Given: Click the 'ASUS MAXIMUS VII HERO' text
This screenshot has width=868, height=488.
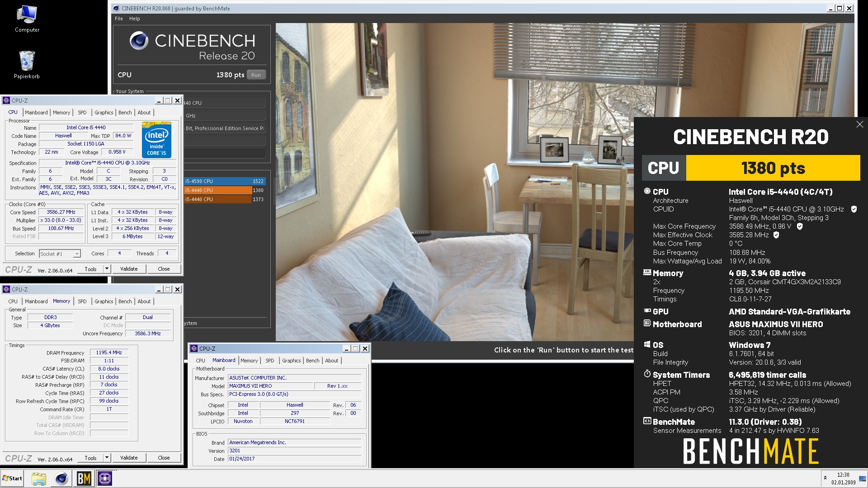Looking at the screenshot, I should [x=776, y=324].
